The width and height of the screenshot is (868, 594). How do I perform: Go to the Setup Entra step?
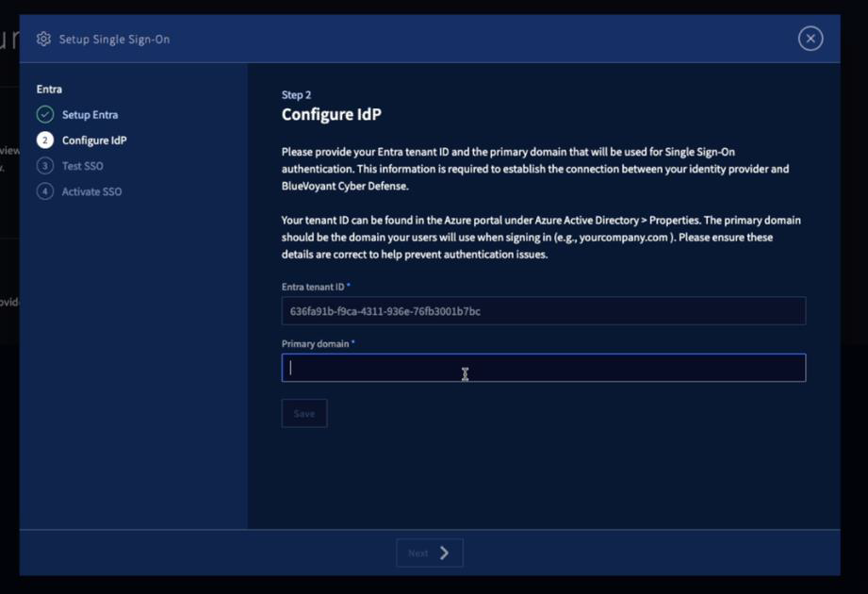pyautogui.click(x=90, y=115)
